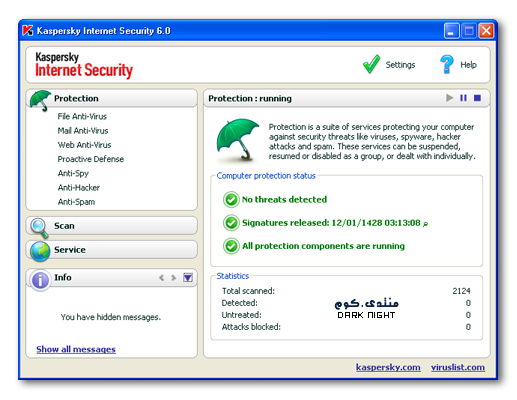
Task: Show previous info message with left arrow
Action: pyautogui.click(x=162, y=278)
